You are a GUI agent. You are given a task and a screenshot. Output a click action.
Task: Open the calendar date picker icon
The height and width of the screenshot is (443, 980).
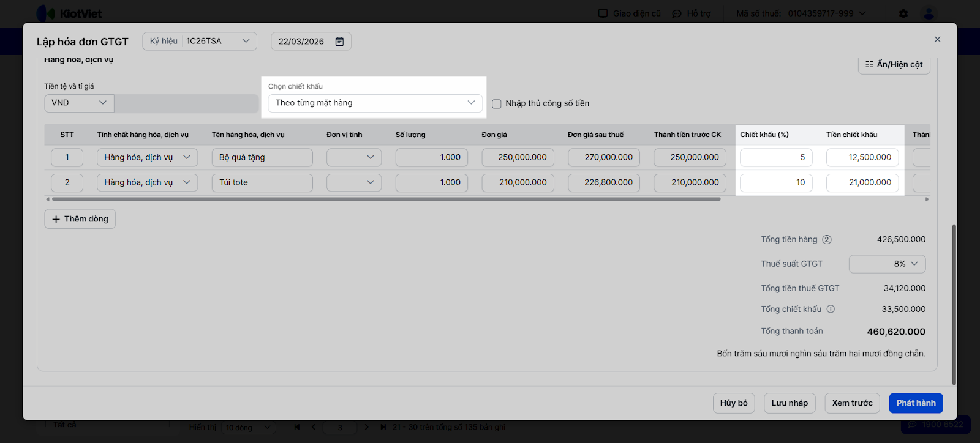click(x=339, y=42)
